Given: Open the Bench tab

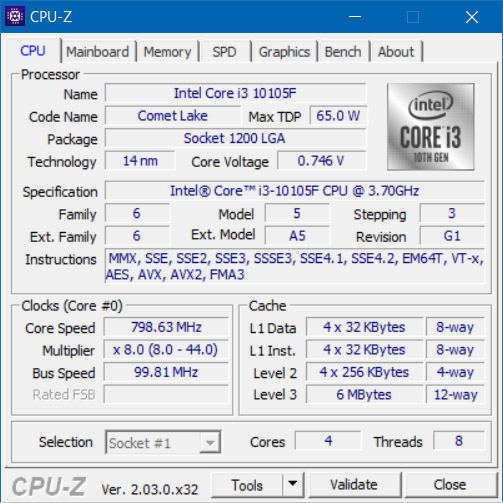Looking at the screenshot, I should coord(343,52).
